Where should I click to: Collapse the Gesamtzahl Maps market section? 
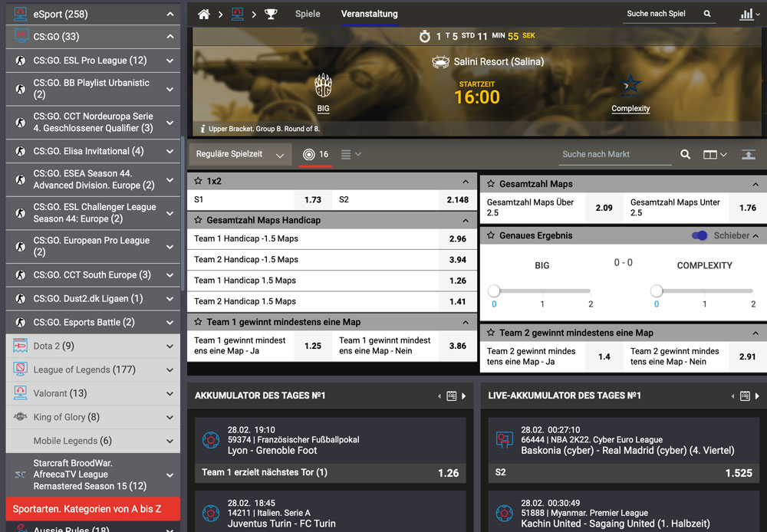755,185
